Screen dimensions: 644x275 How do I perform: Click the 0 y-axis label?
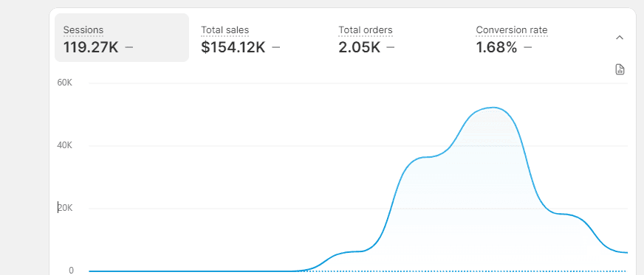(71, 271)
